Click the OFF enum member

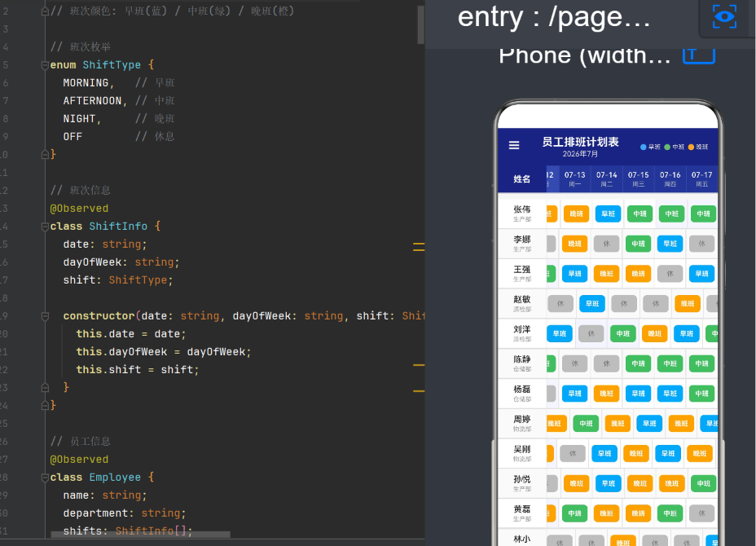(x=73, y=137)
